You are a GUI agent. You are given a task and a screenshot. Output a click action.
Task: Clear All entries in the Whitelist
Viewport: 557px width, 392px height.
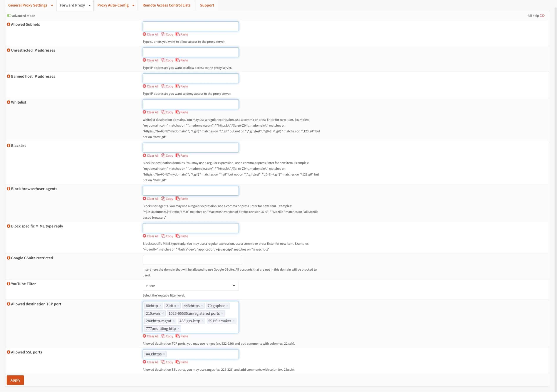coord(152,112)
